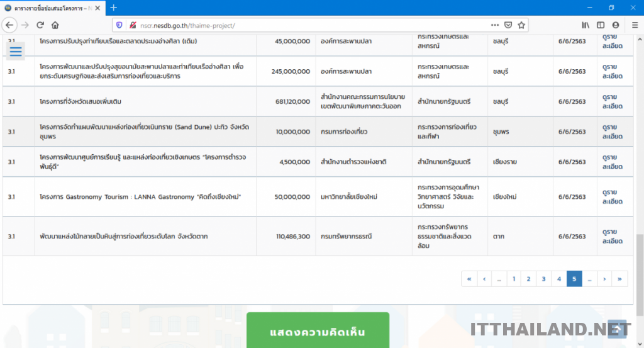Go back using the browser back arrow

(x=9, y=25)
